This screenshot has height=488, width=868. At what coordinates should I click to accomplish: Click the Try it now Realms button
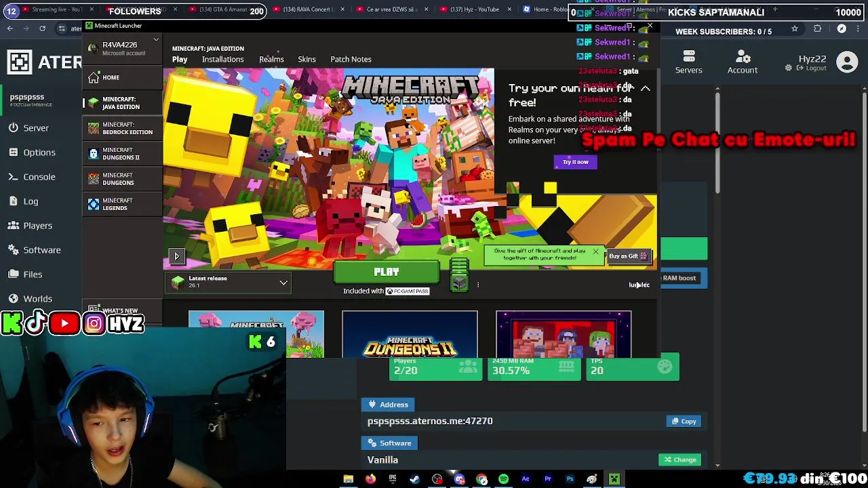[x=575, y=162]
